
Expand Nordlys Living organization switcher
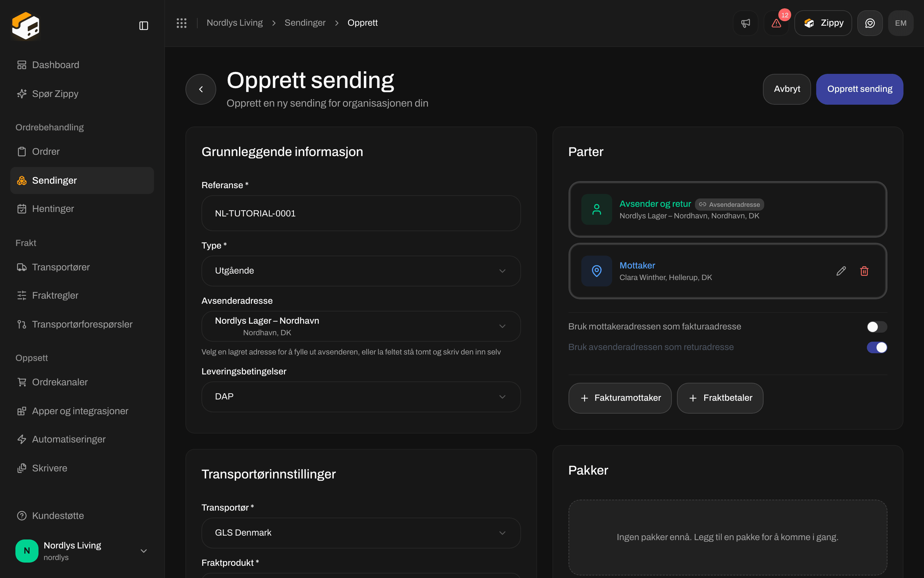coord(82,551)
